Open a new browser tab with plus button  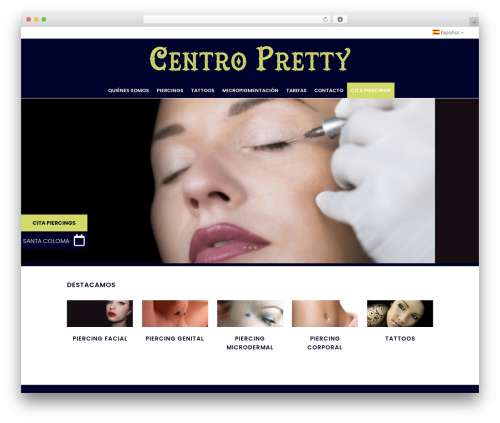[474, 22]
